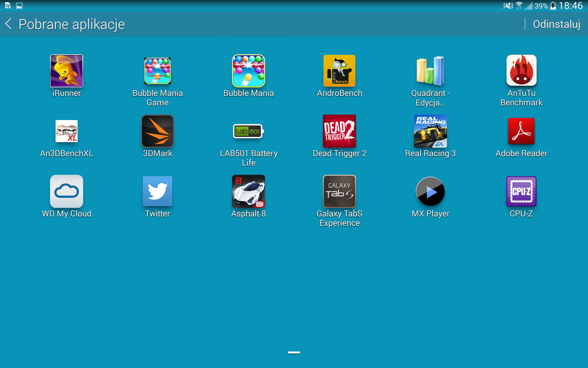Launch the Quadrant bar-chart icon

click(x=430, y=71)
